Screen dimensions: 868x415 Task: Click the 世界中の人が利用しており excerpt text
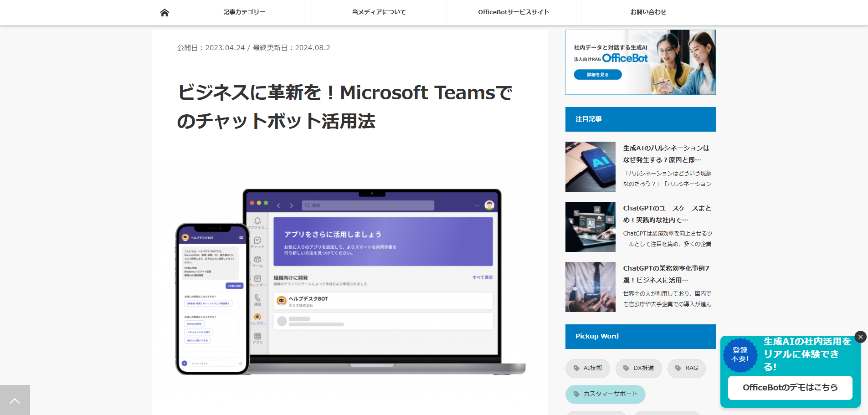click(x=667, y=299)
